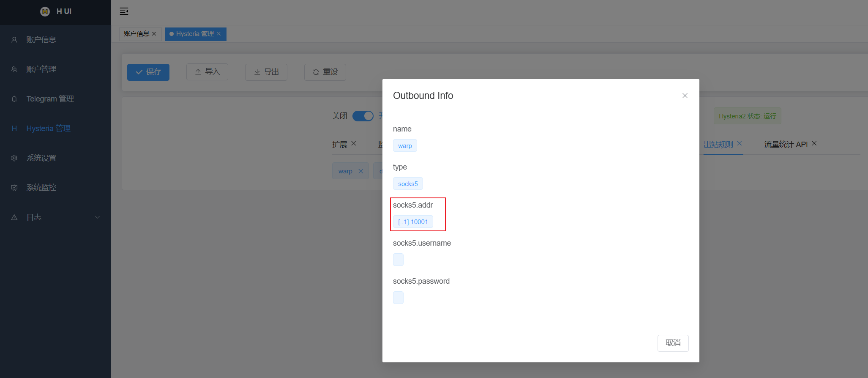868x378 pixels.
Task: Click the [::1]:10001 address value
Action: coord(413,222)
